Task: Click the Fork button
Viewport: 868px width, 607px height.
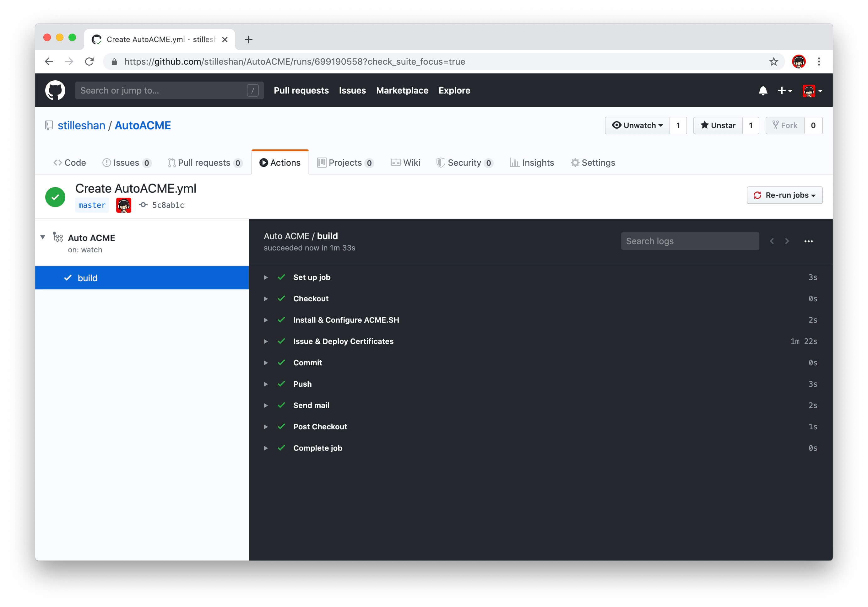Action: coord(785,126)
